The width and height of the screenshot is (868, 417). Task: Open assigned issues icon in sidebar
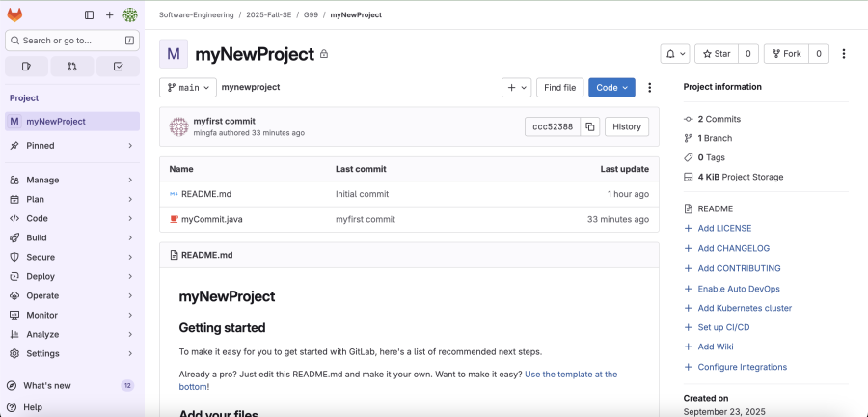click(26, 67)
